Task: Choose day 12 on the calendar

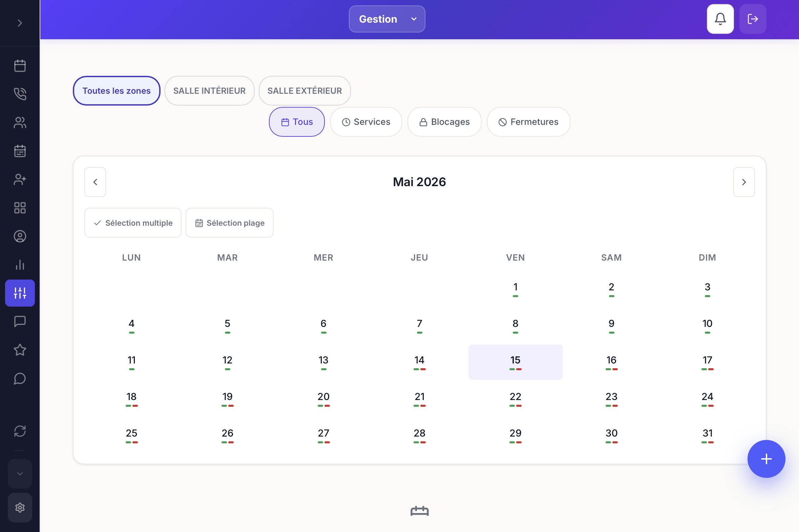Action: 228,362
